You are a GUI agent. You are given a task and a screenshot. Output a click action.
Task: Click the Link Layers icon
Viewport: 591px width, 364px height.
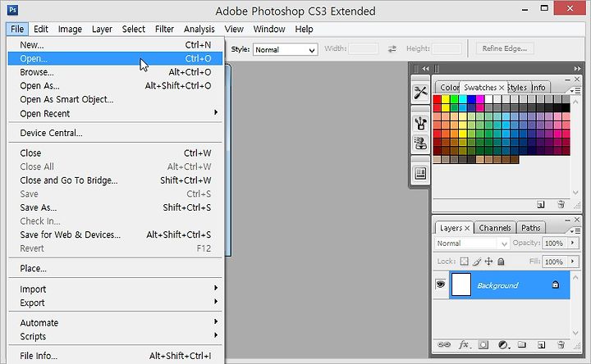point(443,344)
